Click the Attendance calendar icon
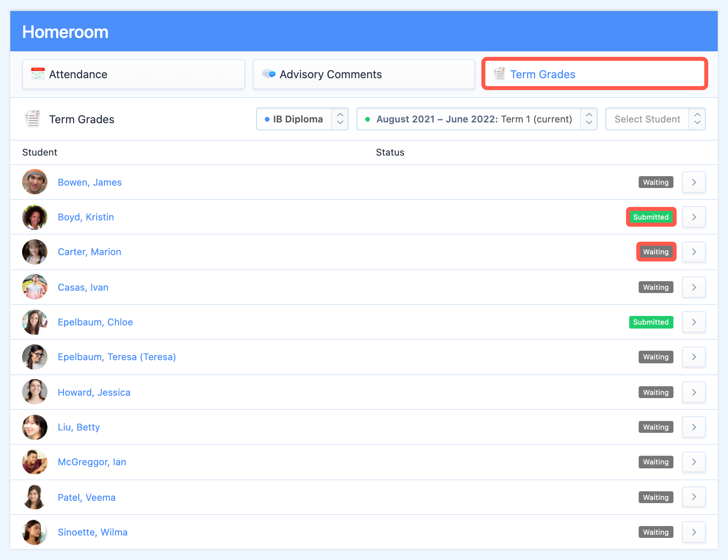 click(x=38, y=74)
